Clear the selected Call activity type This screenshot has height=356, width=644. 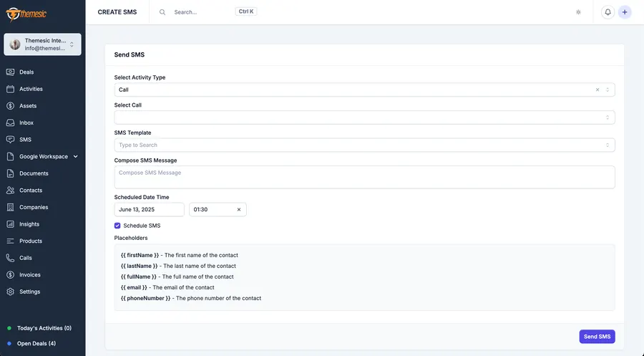pyautogui.click(x=597, y=90)
